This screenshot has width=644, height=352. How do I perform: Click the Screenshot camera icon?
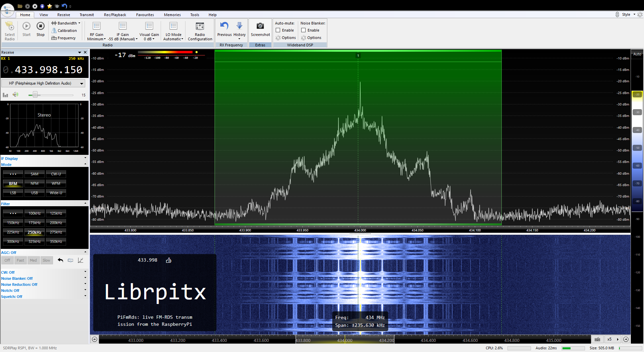click(x=260, y=27)
